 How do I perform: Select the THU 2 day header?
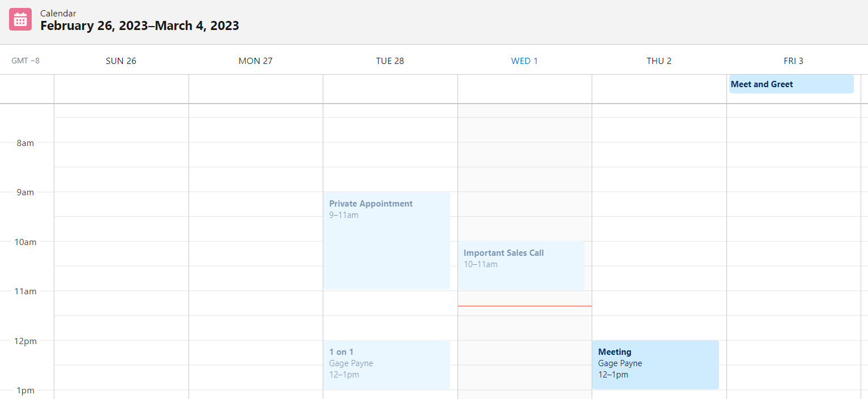(659, 61)
